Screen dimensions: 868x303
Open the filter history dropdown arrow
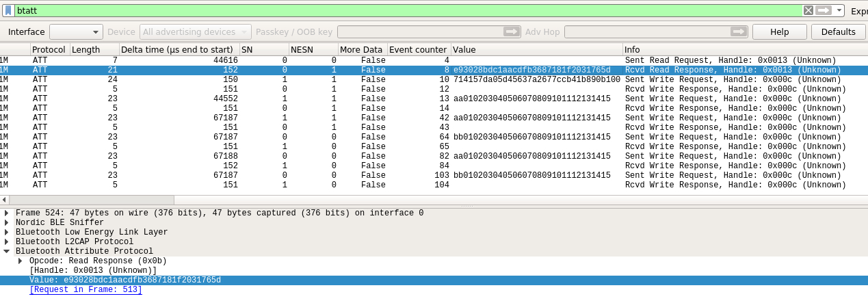click(839, 10)
